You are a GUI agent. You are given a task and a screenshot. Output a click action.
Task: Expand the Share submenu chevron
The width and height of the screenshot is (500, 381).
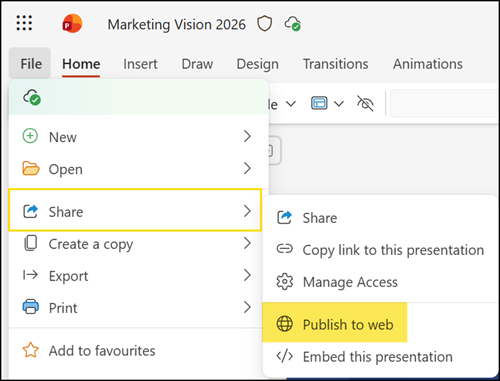(247, 211)
